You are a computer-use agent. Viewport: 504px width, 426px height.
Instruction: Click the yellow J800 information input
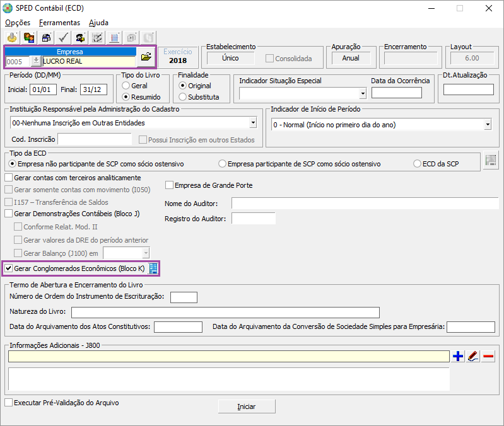[229, 356]
